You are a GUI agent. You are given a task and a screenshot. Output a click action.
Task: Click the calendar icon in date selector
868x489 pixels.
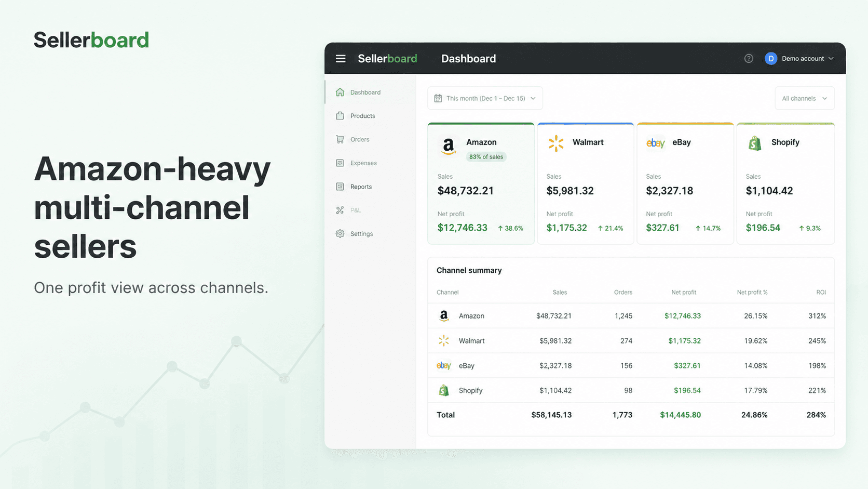pos(438,98)
